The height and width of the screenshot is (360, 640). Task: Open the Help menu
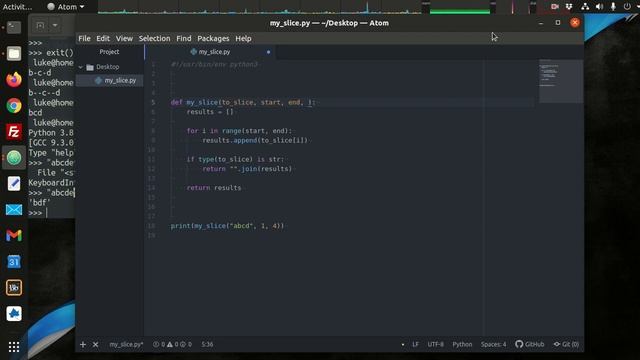243,38
